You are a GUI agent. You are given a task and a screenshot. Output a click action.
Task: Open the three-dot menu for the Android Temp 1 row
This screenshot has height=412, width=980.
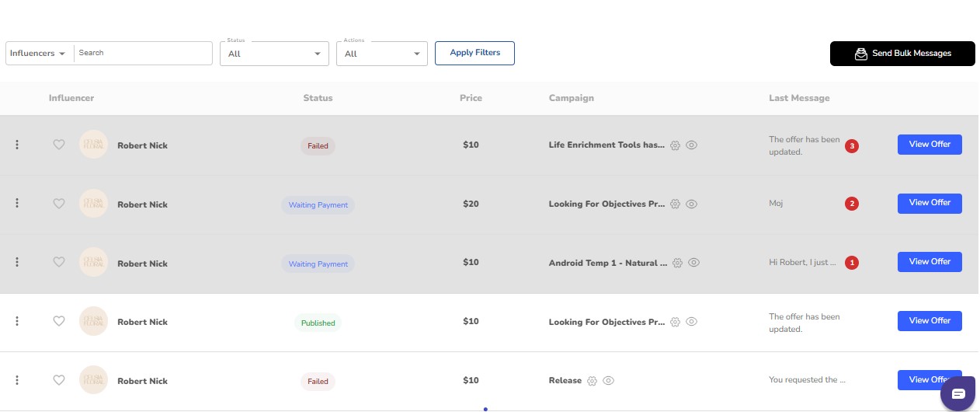tap(17, 263)
